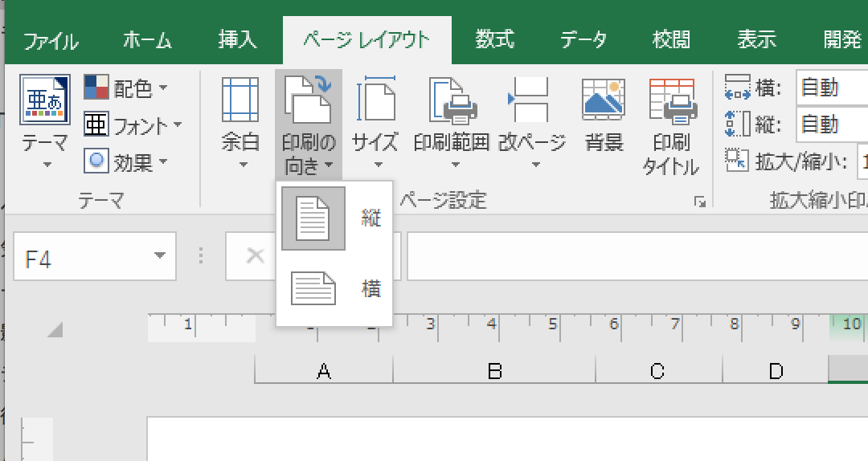Switch to the 数式 (Formulas) tab

coord(494,39)
